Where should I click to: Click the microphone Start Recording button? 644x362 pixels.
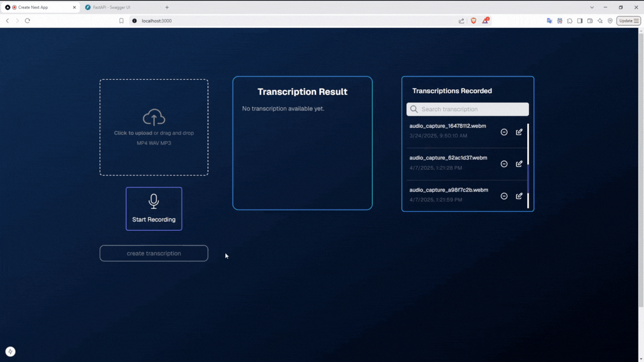pos(154,208)
